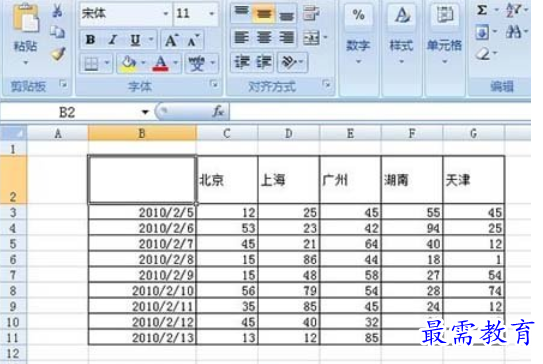Open clipboard pane dialog launcher
543x364 pixels.
63,84
